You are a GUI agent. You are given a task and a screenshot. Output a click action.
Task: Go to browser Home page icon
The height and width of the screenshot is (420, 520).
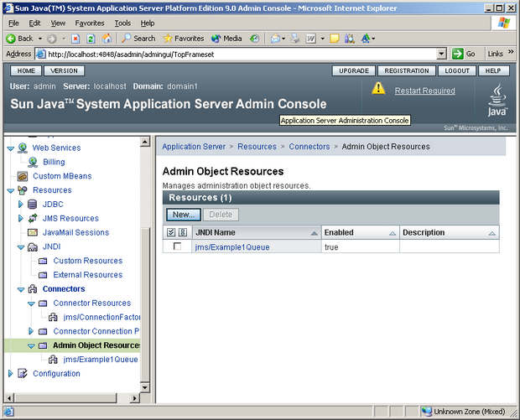107,39
